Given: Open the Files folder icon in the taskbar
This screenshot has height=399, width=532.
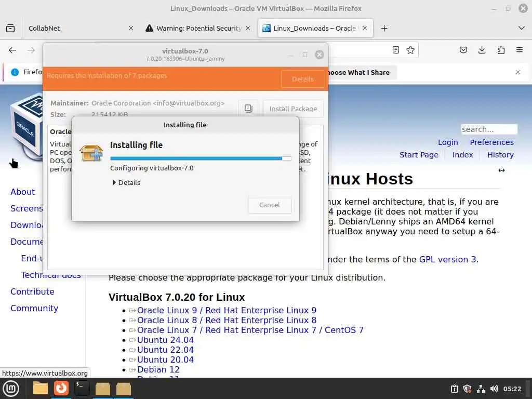Looking at the screenshot, I should 41,389.
